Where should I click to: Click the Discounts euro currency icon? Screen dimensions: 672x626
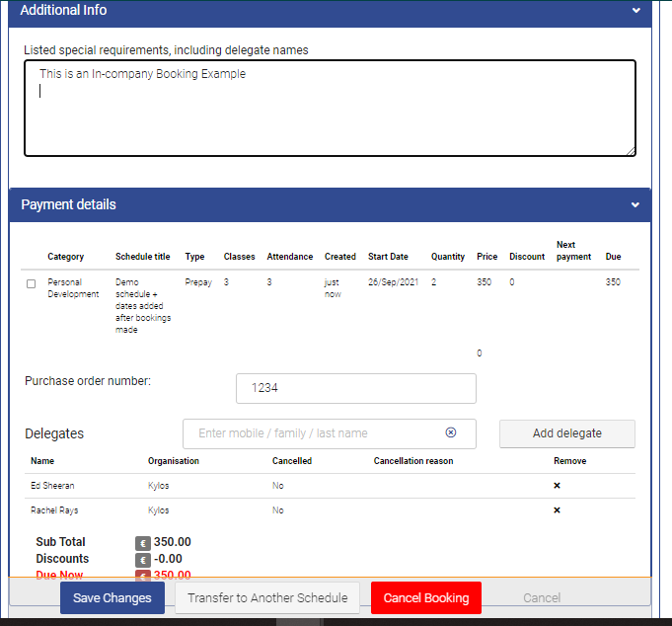point(142,559)
